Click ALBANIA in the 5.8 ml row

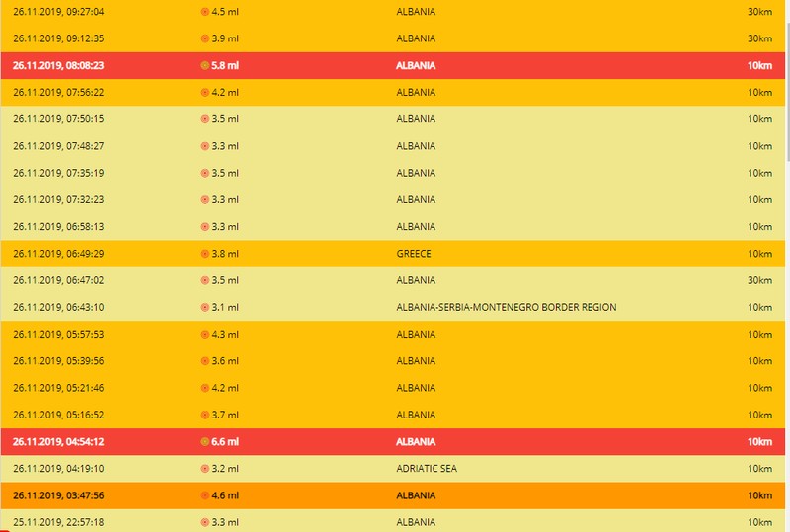click(x=416, y=65)
